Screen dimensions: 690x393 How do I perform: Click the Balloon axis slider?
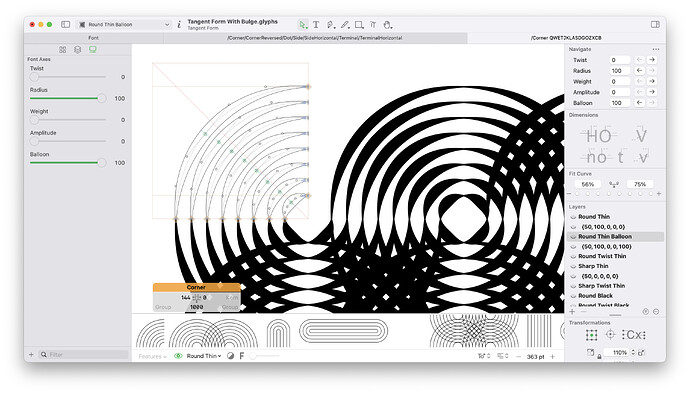(68, 163)
